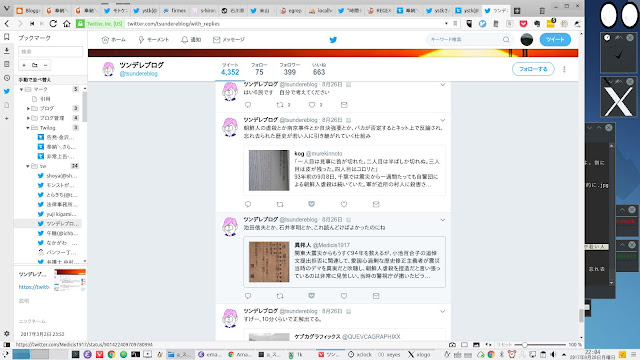Open the @tsundereblog handle link
This screenshot has height=360, width=640.
point(138,73)
